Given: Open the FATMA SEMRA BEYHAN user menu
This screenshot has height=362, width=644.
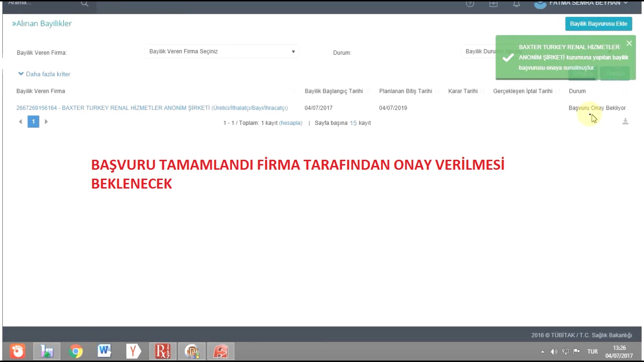Looking at the screenshot, I should coord(581,3).
